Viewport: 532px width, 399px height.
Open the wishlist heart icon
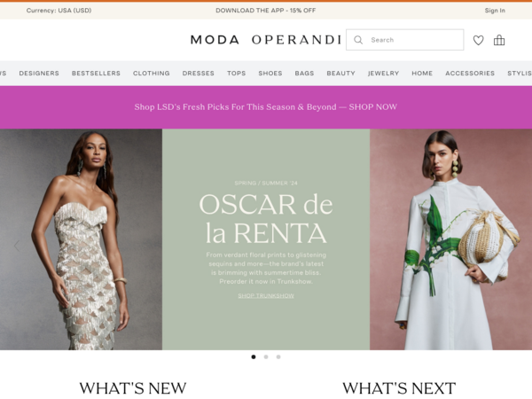click(479, 40)
